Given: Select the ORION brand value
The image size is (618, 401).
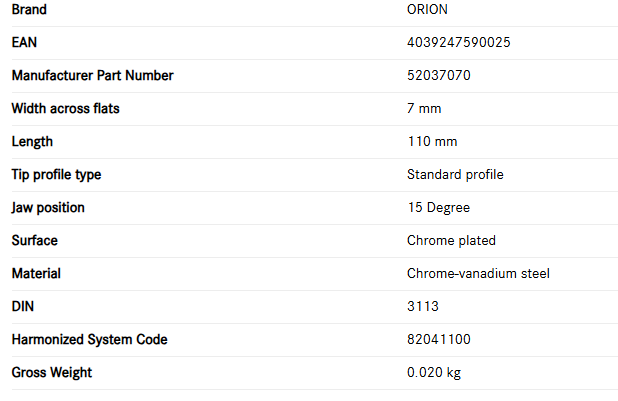Looking at the screenshot, I should tap(427, 9).
